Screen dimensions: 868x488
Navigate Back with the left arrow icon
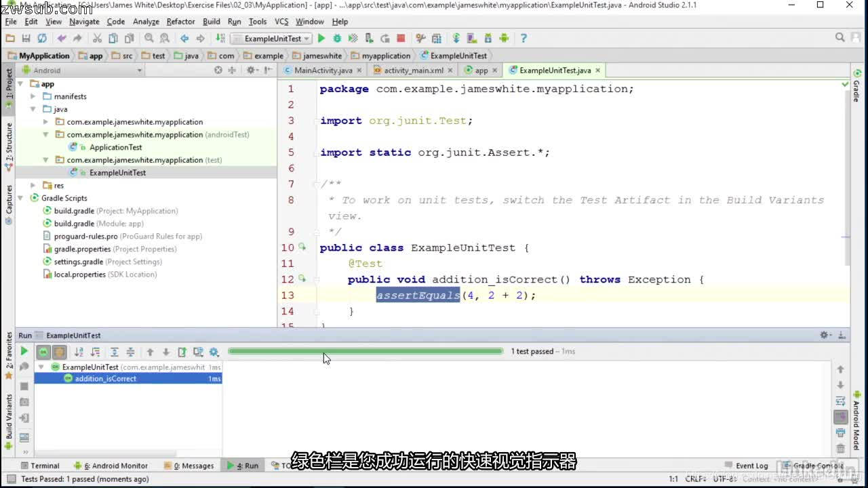(184, 39)
